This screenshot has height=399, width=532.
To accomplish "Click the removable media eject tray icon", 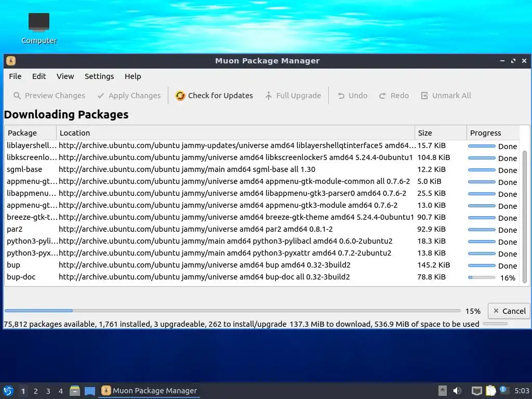I will pos(443,391).
